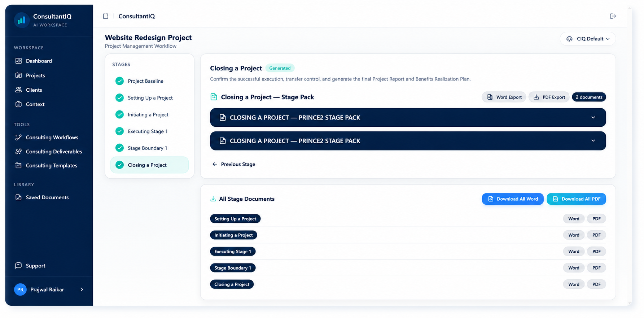Select the Project Baseline stage
Screen dimensions: 644x318
click(x=149, y=81)
